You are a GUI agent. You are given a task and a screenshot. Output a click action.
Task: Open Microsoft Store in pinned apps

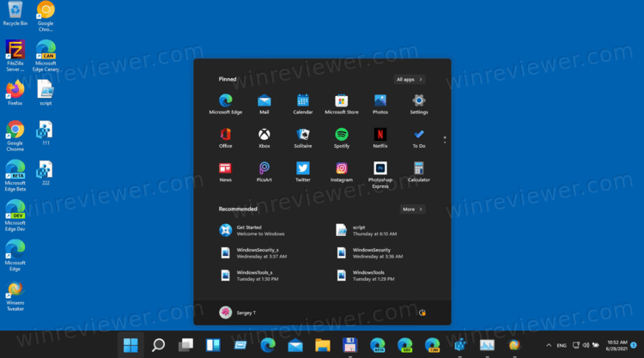[x=341, y=104]
